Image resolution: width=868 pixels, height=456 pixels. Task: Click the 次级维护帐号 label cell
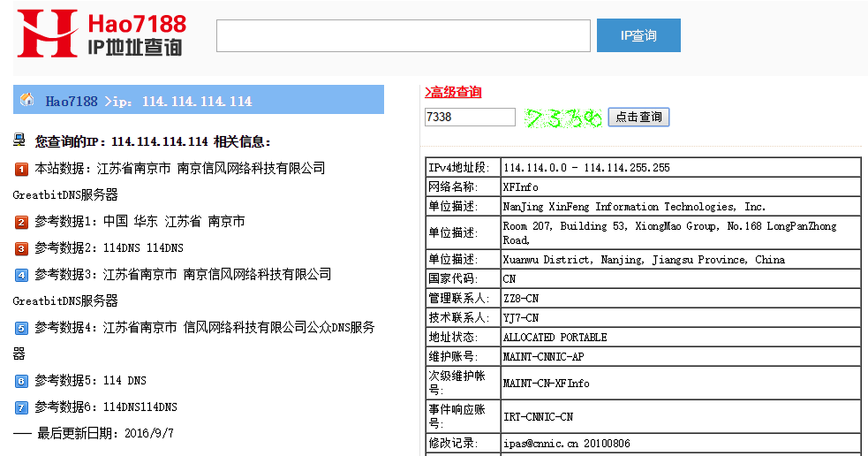point(463,383)
